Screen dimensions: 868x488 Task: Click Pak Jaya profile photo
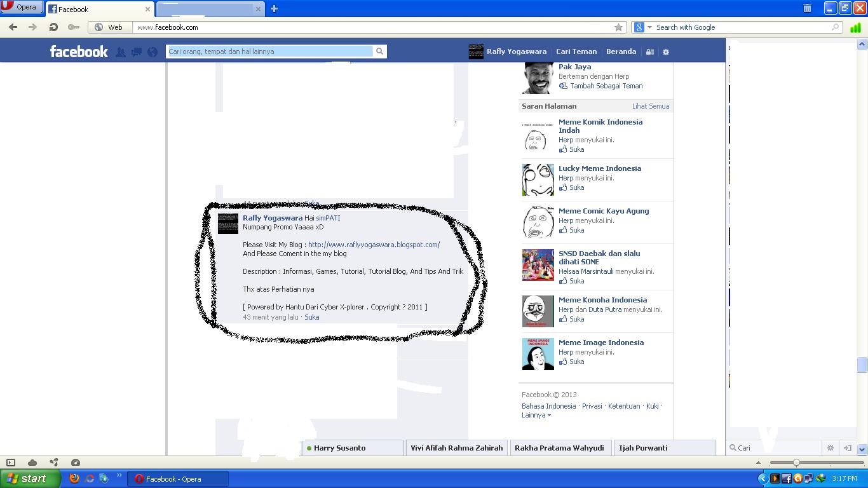point(538,78)
